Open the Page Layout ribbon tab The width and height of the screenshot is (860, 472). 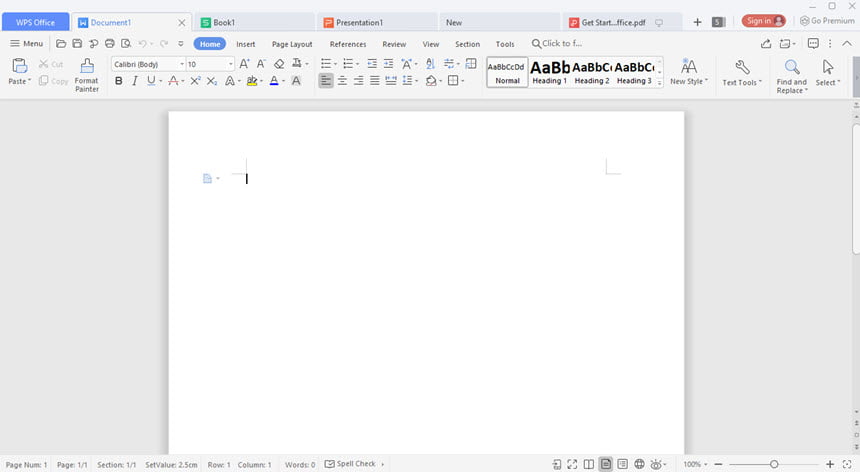292,44
